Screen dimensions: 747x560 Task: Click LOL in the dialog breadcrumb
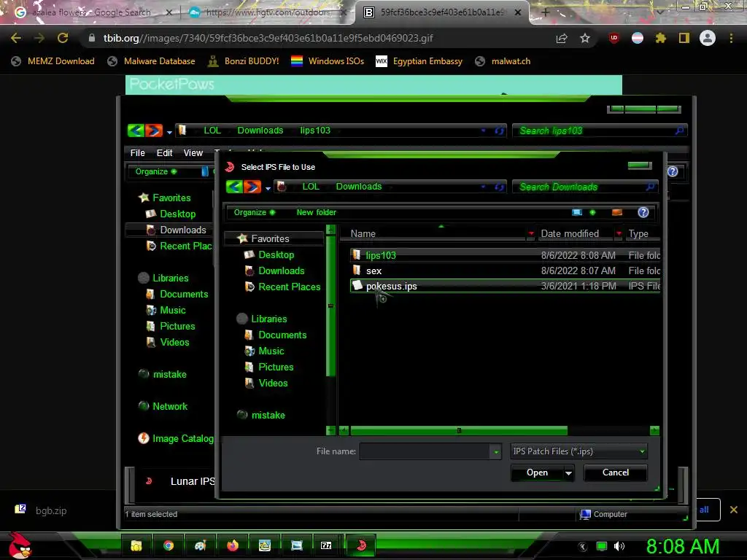[311, 187]
